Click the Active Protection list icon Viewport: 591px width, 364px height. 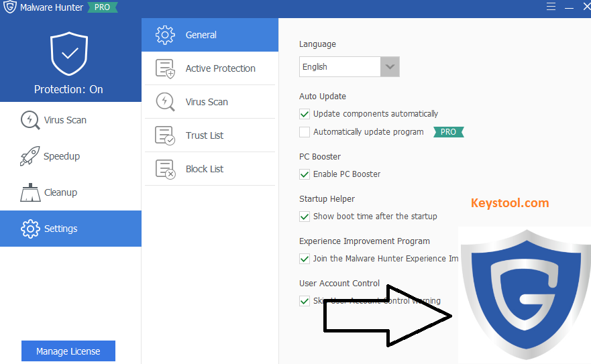click(165, 68)
